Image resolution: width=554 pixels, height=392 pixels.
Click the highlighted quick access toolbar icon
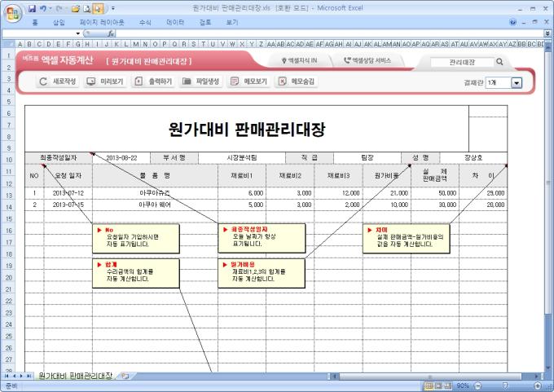pos(99,9)
